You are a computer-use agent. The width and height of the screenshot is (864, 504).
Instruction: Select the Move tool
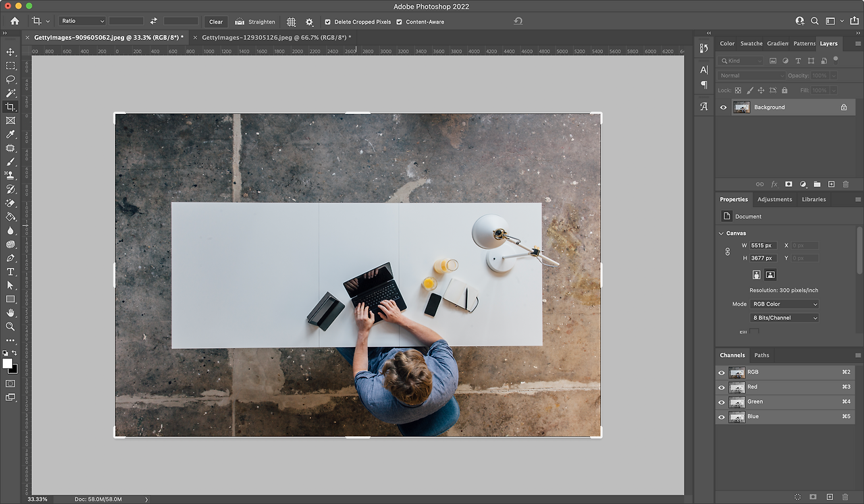pyautogui.click(x=10, y=52)
